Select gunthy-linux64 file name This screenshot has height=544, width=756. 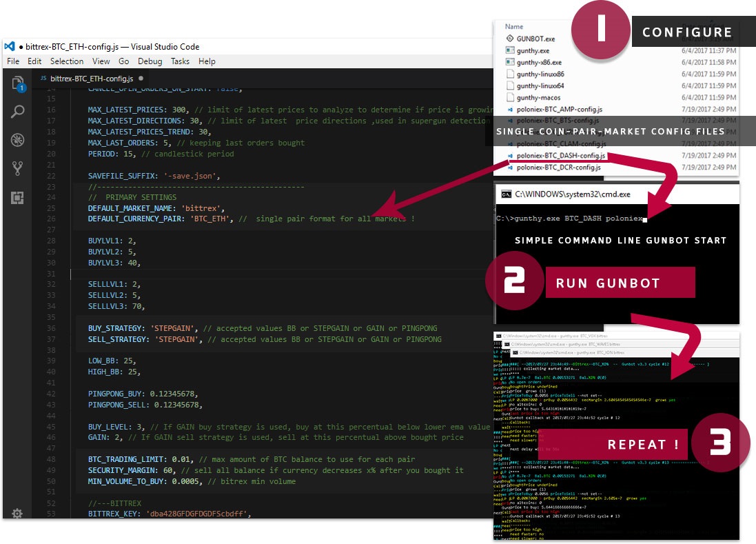[540, 86]
